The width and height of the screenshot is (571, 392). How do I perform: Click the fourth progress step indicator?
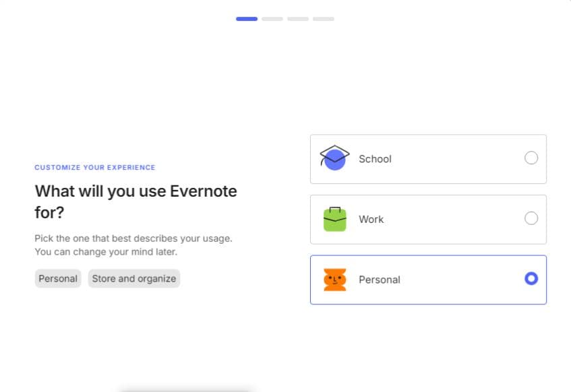pyautogui.click(x=324, y=19)
